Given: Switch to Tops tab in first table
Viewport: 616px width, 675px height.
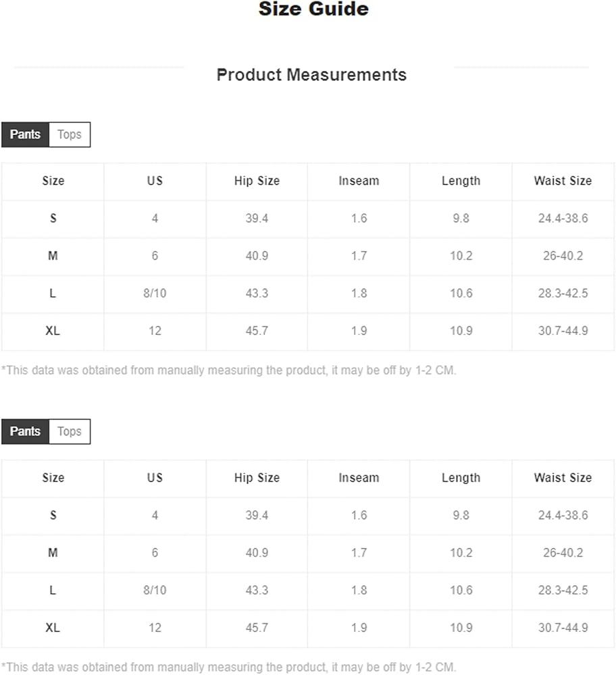Looking at the screenshot, I should pos(70,135).
